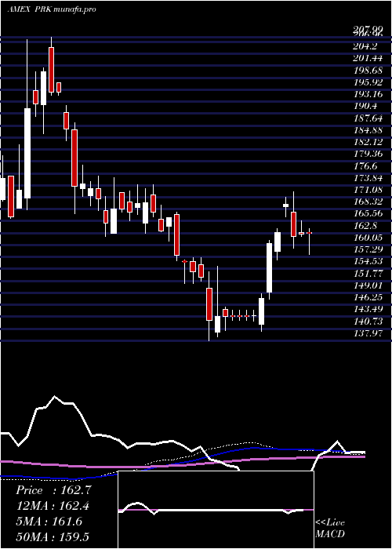Choose the 165.56 axis label
The image size is (392, 549).
[x=367, y=213]
